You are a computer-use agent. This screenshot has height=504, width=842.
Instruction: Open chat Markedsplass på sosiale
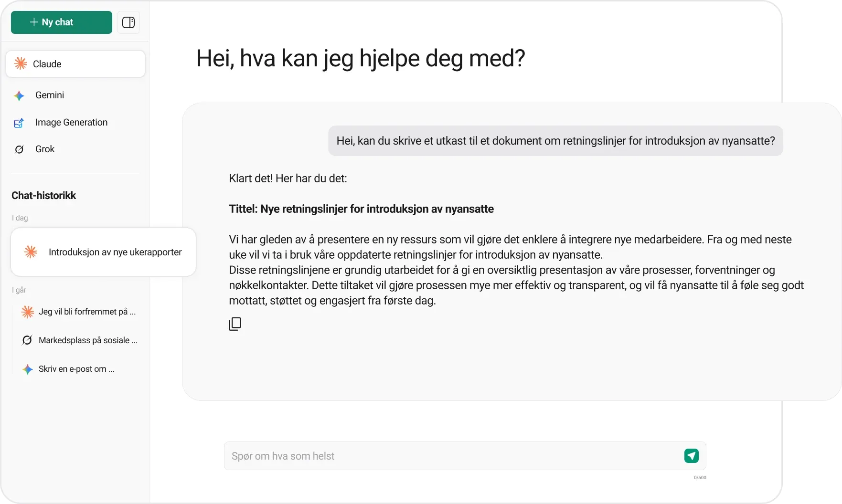(x=88, y=340)
